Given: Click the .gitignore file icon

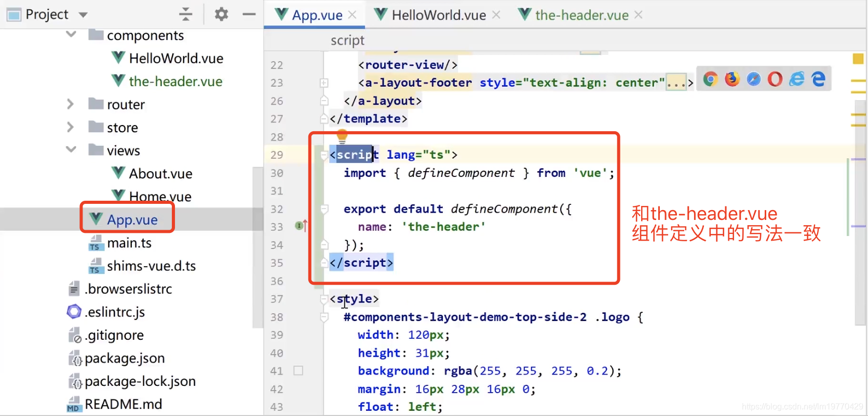Looking at the screenshot, I should click(x=75, y=335).
